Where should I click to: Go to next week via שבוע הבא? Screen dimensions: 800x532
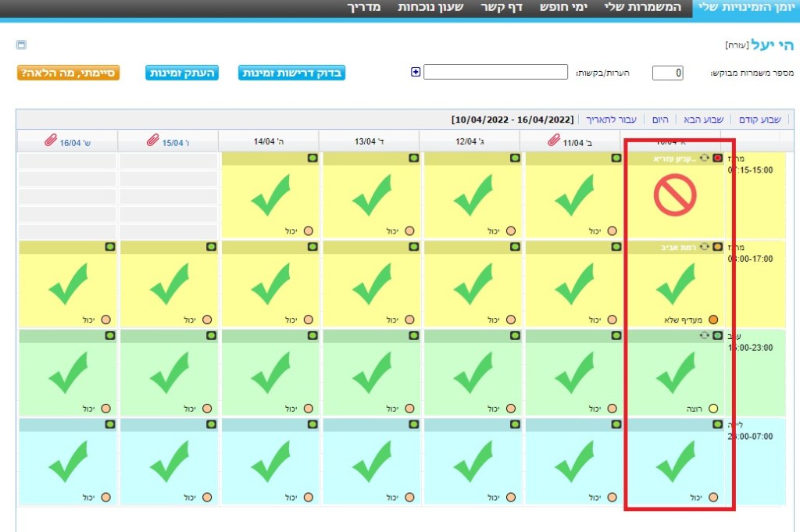[x=704, y=120]
